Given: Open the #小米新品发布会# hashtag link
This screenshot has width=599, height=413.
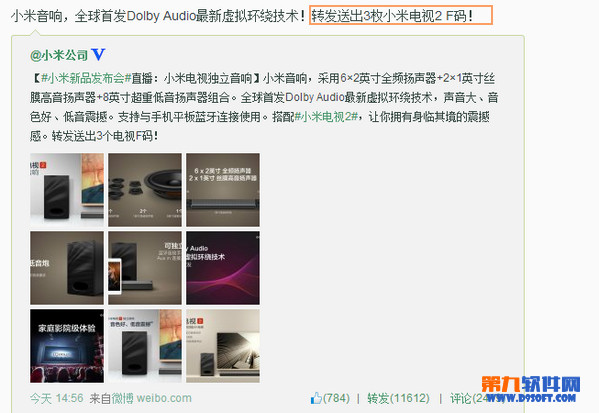Looking at the screenshot, I should (x=86, y=78).
